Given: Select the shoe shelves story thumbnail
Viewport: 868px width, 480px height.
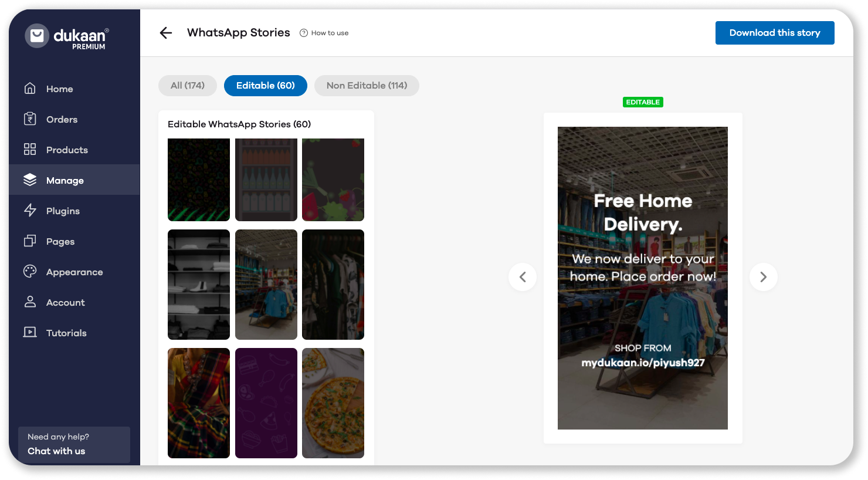Looking at the screenshot, I should (x=199, y=285).
